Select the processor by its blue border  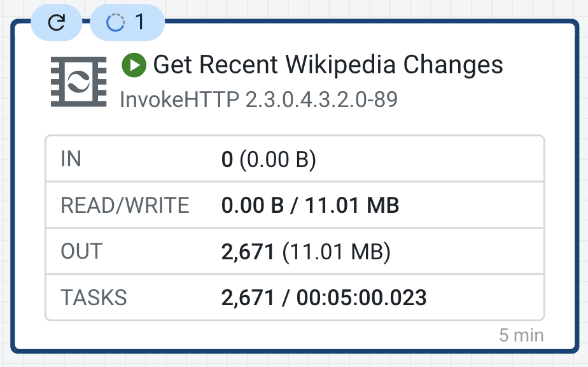(x=13, y=191)
